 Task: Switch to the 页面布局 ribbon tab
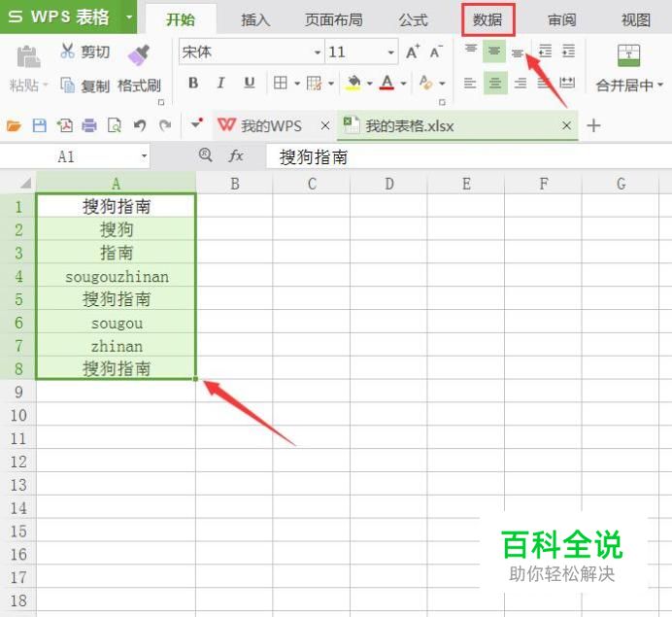(x=333, y=20)
